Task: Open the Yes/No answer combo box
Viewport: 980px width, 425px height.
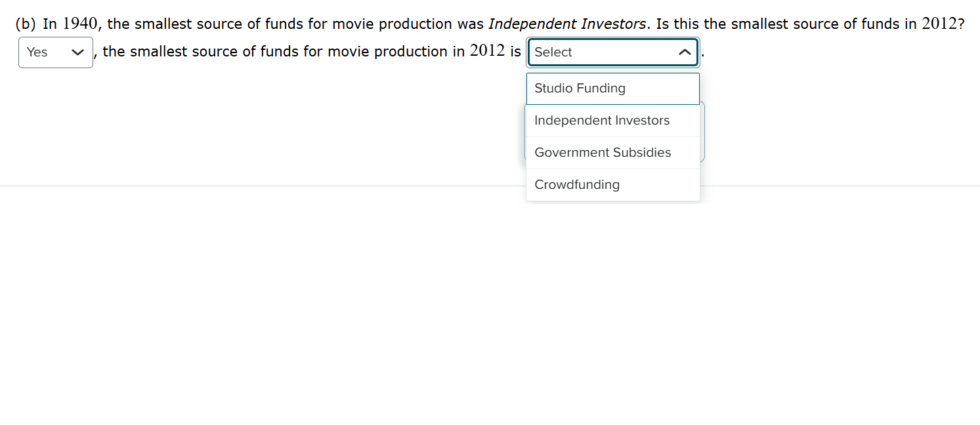Action: (x=56, y=52)
